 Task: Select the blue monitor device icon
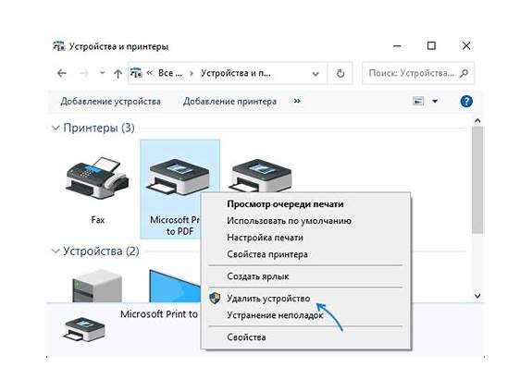175,286
